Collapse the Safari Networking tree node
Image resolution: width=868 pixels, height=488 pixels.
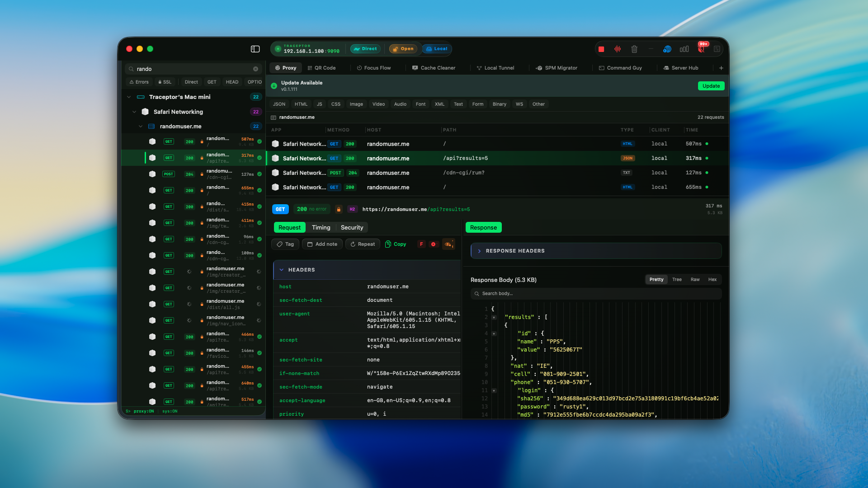pyautogui.click(x=134, y=112)
